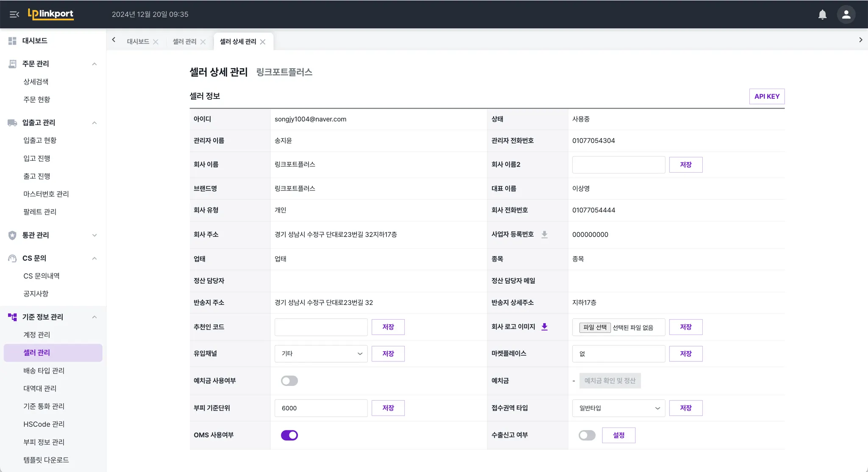Open the 유입채널 dropdown showing 기타
868x472 pixels.
tap(321, 354)
